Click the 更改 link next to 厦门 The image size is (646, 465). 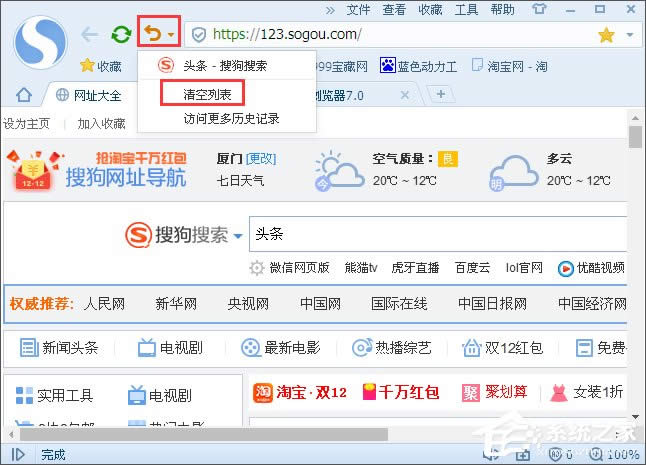click(x=261, y=159)
